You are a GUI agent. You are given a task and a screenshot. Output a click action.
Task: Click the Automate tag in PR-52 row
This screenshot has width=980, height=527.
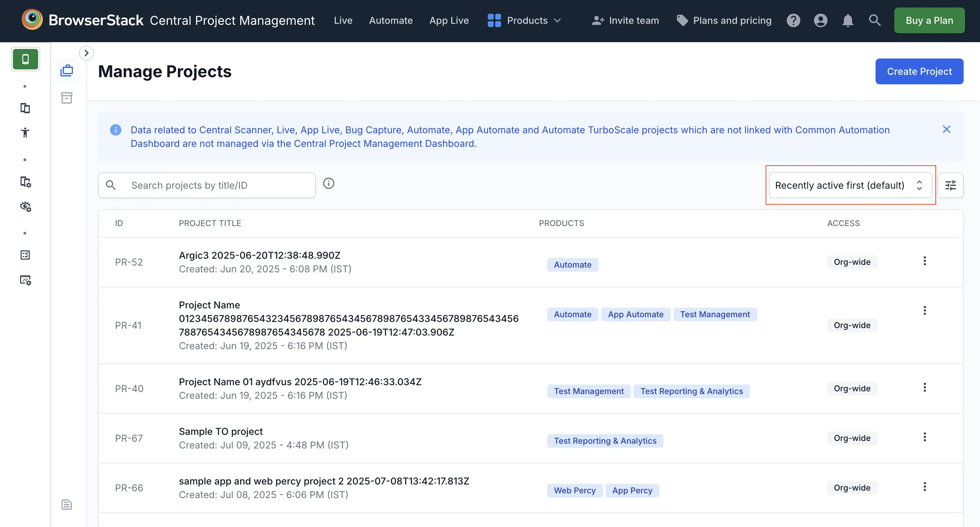[573, 265]
